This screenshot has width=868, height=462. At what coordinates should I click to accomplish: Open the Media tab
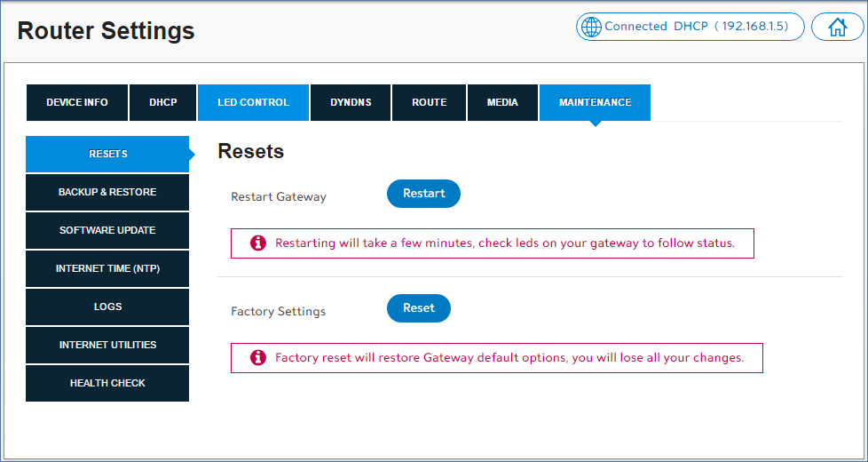click(x=502, y=102)
